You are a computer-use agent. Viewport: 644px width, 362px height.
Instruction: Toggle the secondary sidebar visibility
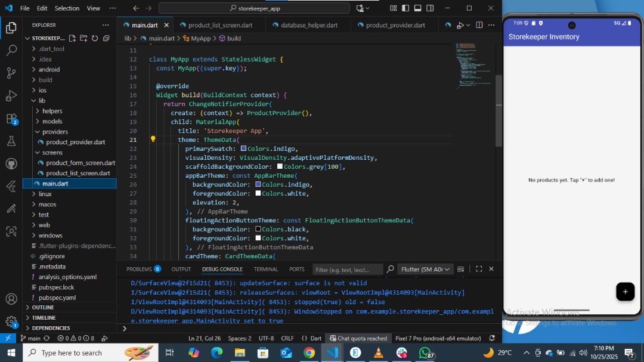431,8
